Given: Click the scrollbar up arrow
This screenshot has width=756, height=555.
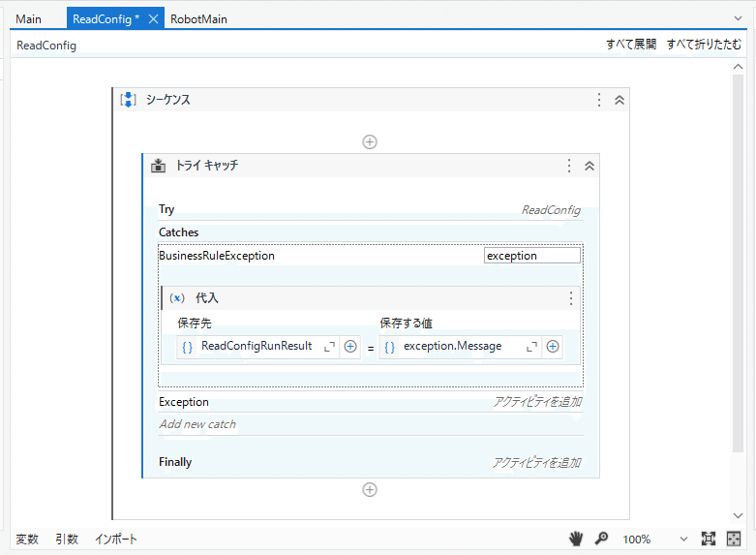Looking at the screenshot, I should [x=738, y=67].
